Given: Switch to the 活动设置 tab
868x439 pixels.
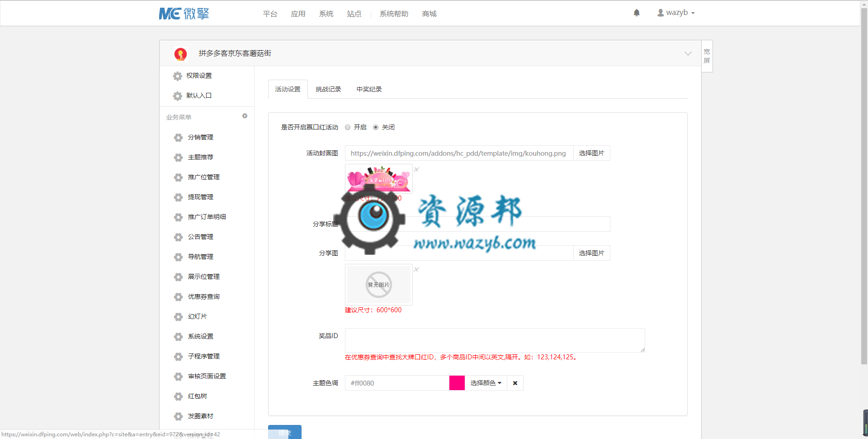Looking at the screenshot, I should click(288, 89).
